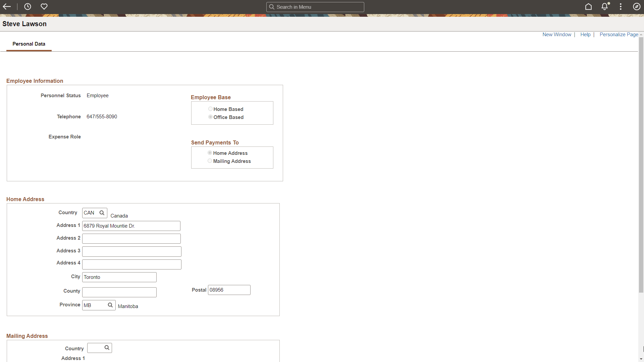
Task: Open the Actions menu (three dots)
Action: (x=620, y=6)
